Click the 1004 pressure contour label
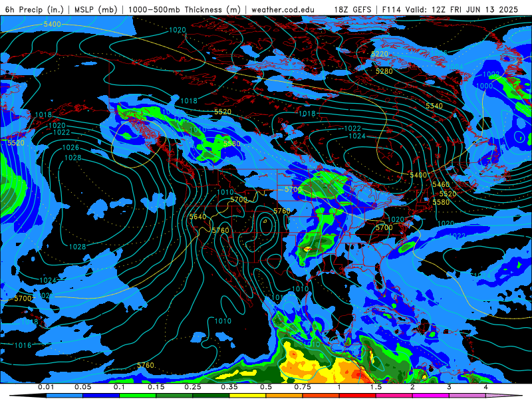 [x=455, y=66]
